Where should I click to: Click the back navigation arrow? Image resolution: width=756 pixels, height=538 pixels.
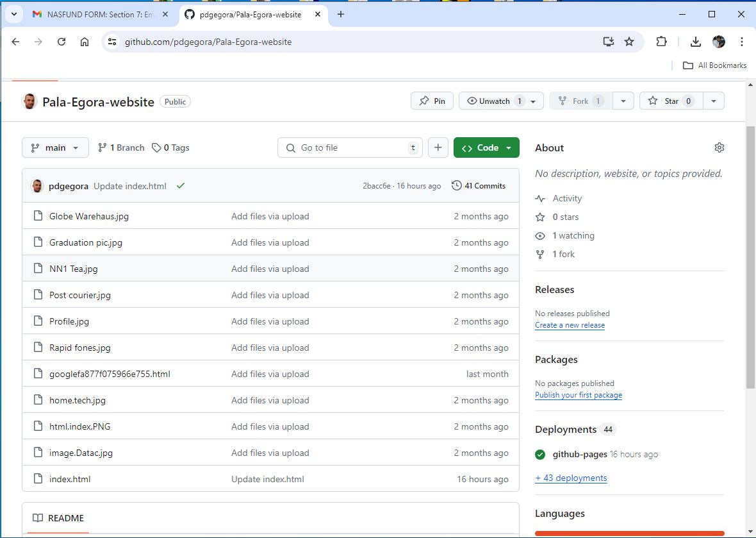click(15, 42)
